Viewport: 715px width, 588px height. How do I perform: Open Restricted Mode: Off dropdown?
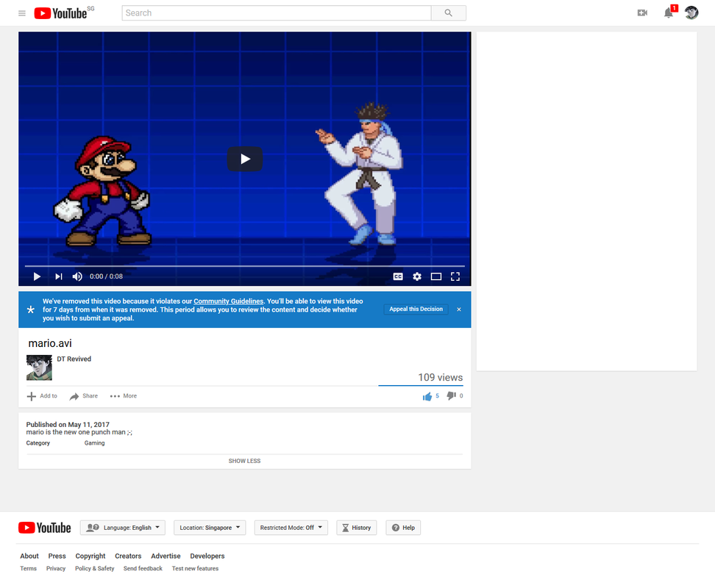click(x=291, y=528)
